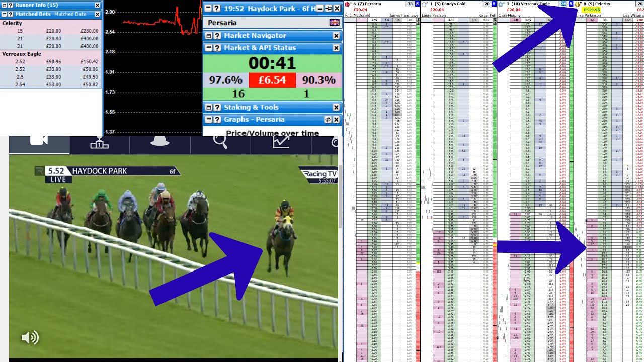The height and width of the screenshot is (362, 644).
Task: Click Persaria's jockey silks icon
Action: (x=348, y=4)
